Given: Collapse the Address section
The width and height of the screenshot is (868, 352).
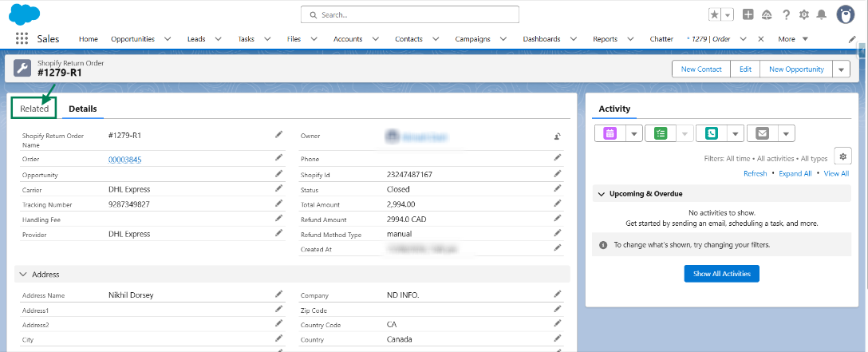Looking at the screenshot, I should click(x=22, y=274).
